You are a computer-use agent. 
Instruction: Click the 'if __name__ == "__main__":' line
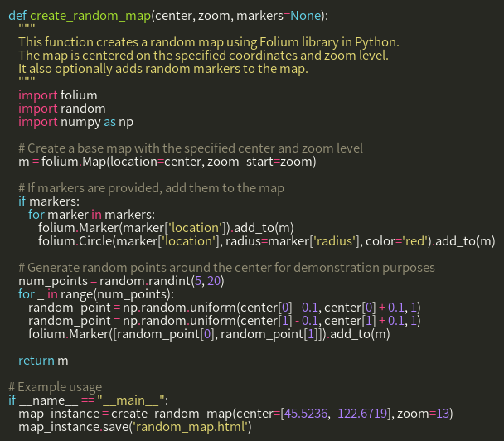tap(89, 400)
